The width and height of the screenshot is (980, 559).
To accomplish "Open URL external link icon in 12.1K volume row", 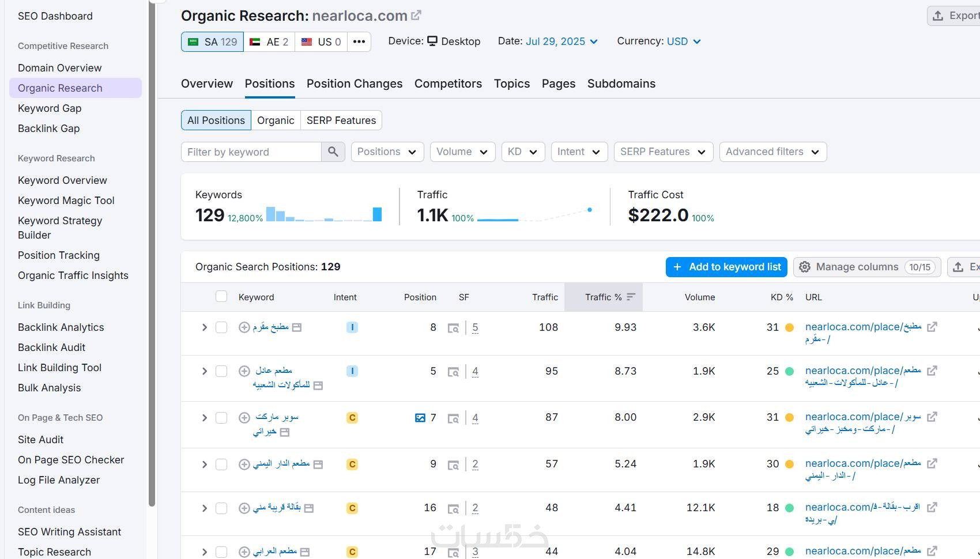I will pos(932,507).
